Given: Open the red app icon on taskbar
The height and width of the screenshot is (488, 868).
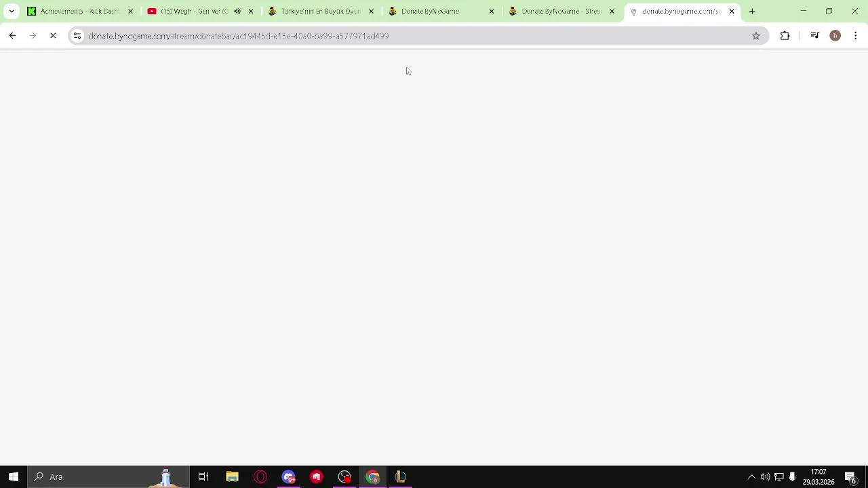Looking at the screenshot, I should pos(317,476).
